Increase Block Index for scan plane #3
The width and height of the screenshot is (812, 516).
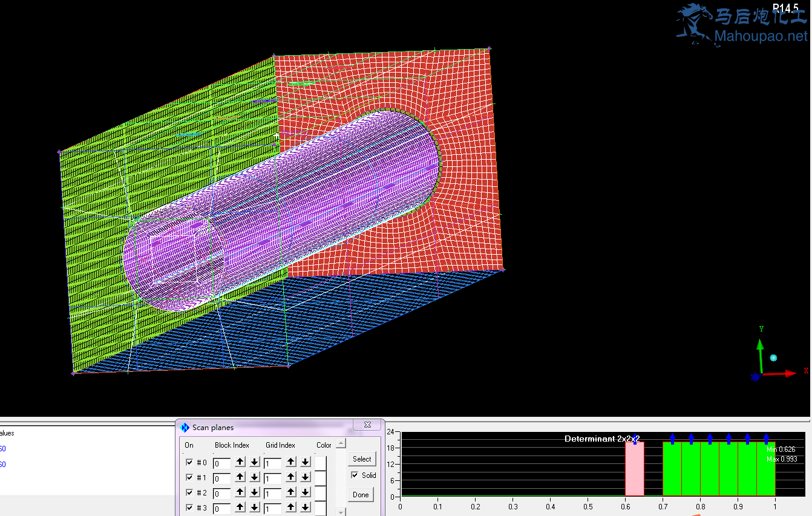(240, 508)
